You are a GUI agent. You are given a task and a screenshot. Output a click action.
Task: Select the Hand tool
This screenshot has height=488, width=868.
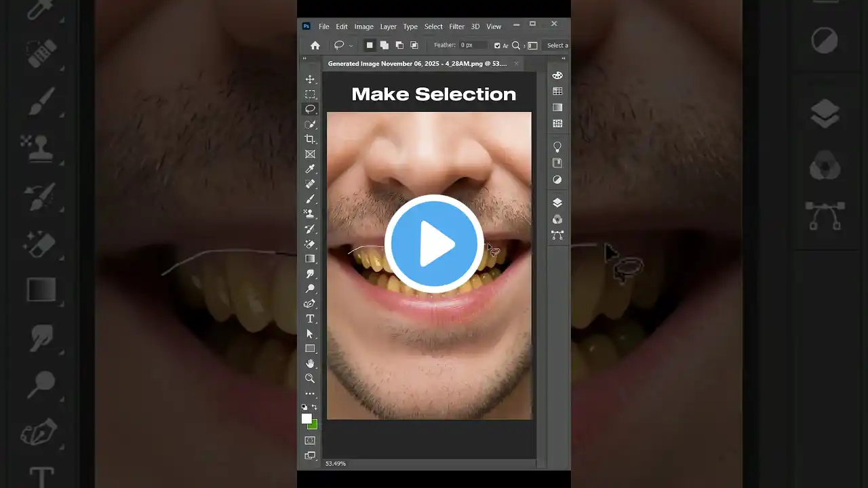310,363
